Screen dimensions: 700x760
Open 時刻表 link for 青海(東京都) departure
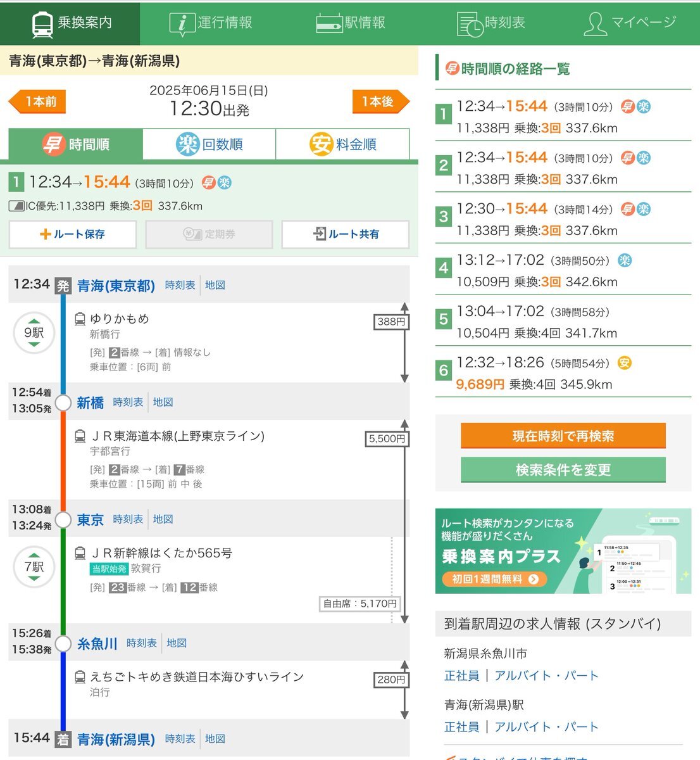tap(180, 286)
